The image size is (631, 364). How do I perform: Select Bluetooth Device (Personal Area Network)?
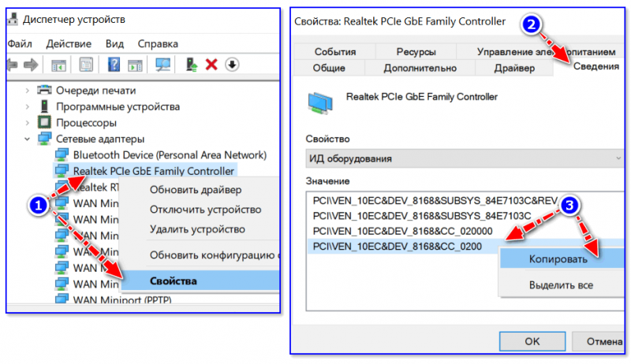(170, 154)
